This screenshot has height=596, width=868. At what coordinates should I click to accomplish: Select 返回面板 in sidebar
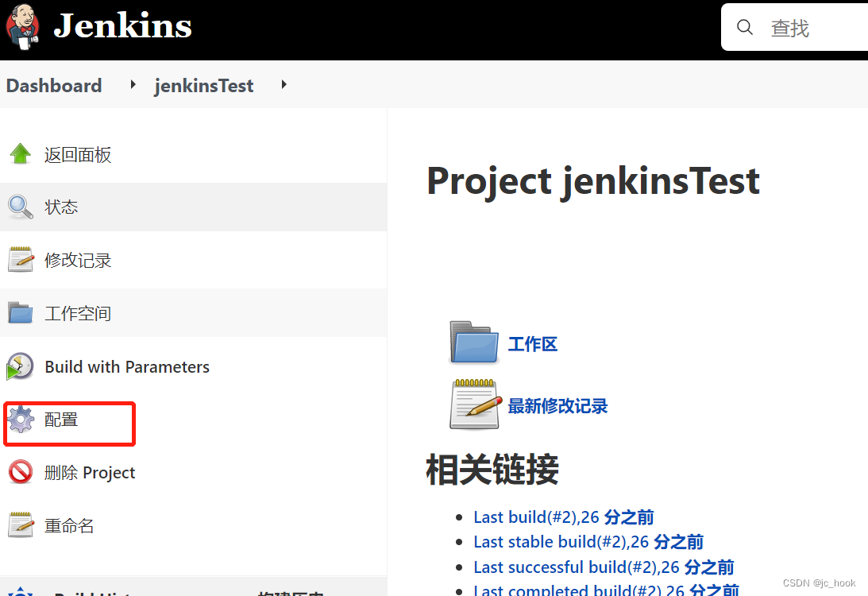coord(78,155)
